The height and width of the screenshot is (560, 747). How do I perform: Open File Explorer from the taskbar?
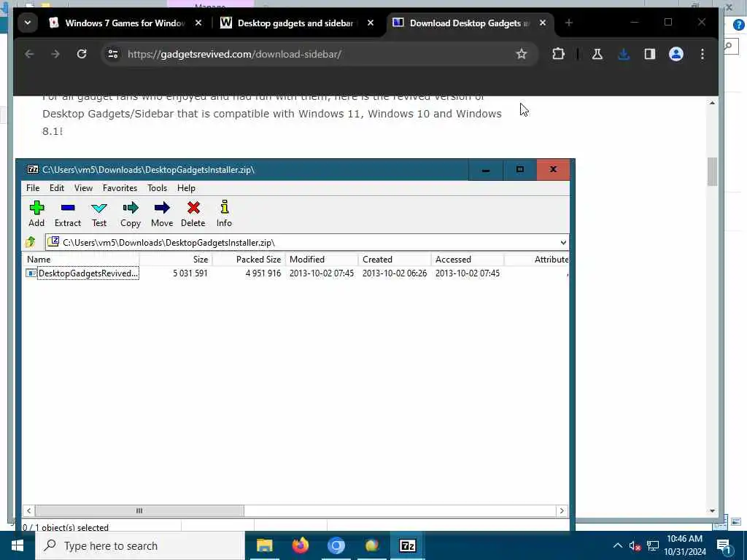pyautogui.click(x=264, y=545)
